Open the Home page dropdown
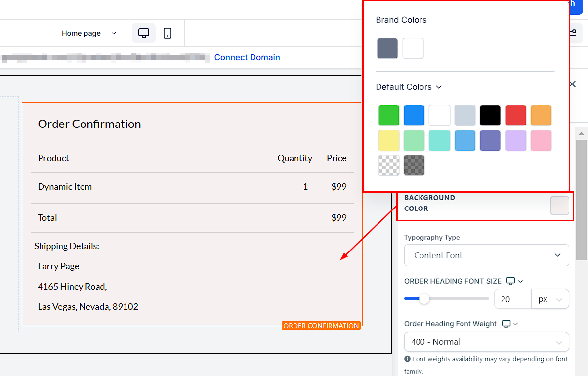This screenshot has width=588, height=376. pyautogui.click(x=89, y=33)
